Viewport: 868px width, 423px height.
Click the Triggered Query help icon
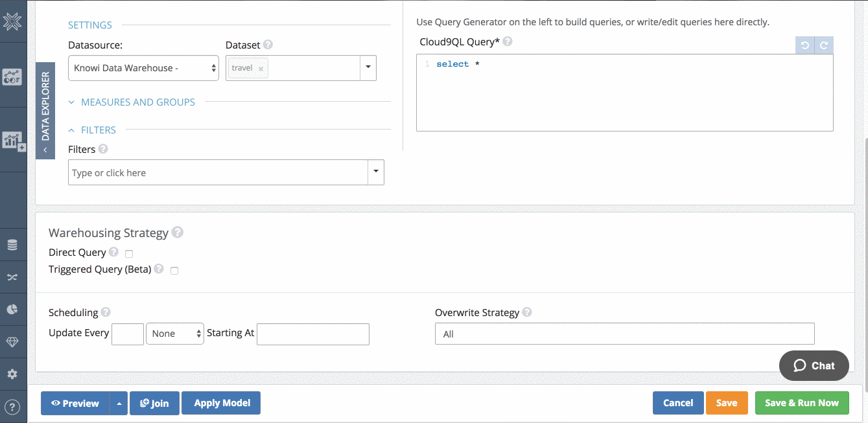(x=159, y=269)
